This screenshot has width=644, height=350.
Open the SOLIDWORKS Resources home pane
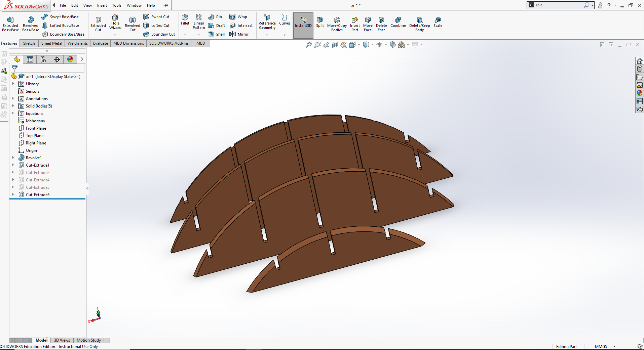[640, 61]
